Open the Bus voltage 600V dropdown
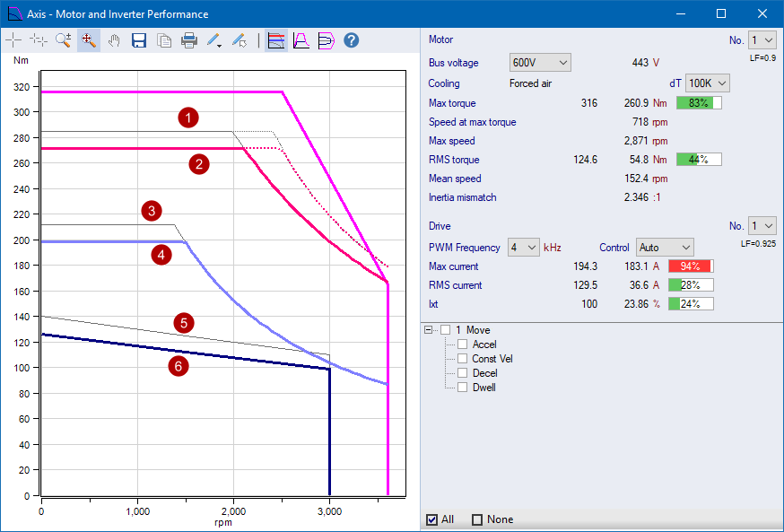This screenshot has height=532, width=784. tap(540, 63)
